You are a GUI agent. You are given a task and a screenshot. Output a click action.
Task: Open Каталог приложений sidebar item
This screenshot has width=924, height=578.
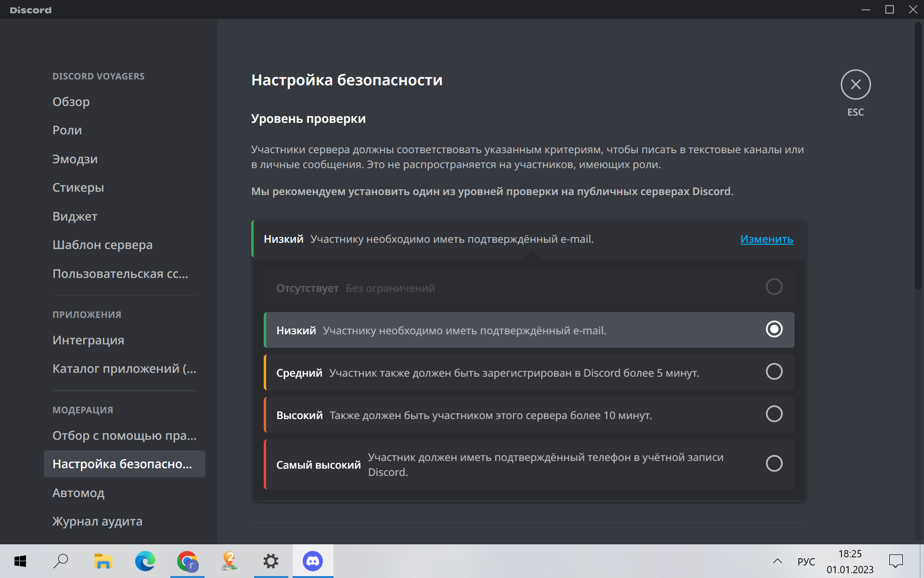124,368
